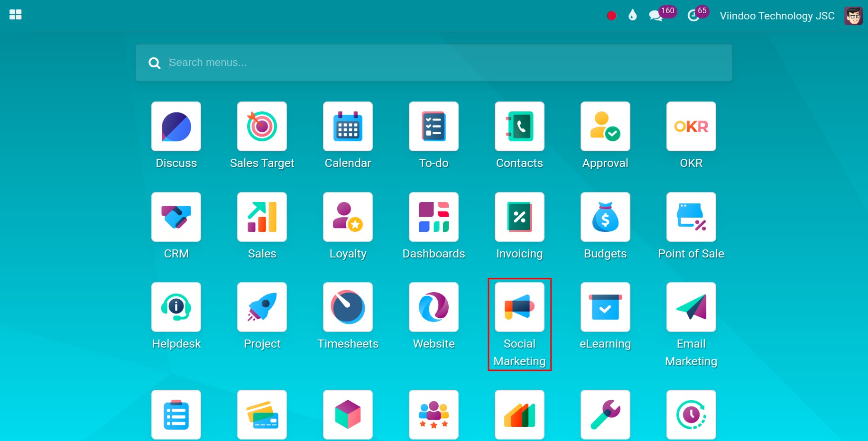The image size is (868, 441).
Task: Launch the Email Marketing app
Action: (x=691, y=307)
